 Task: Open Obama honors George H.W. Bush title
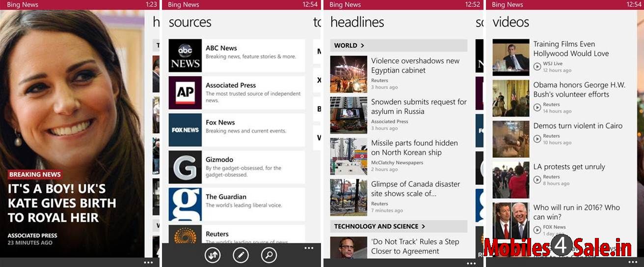[x=579, y=89]
